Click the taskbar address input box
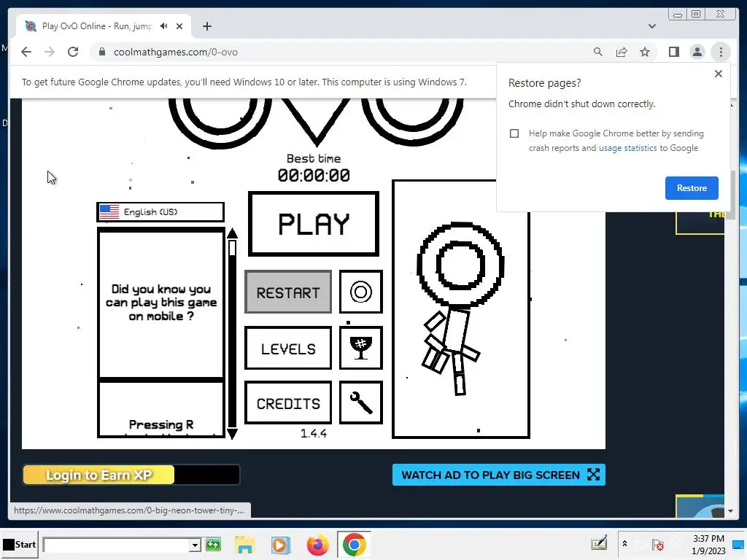Screen dimensions: 747x560 116,545
